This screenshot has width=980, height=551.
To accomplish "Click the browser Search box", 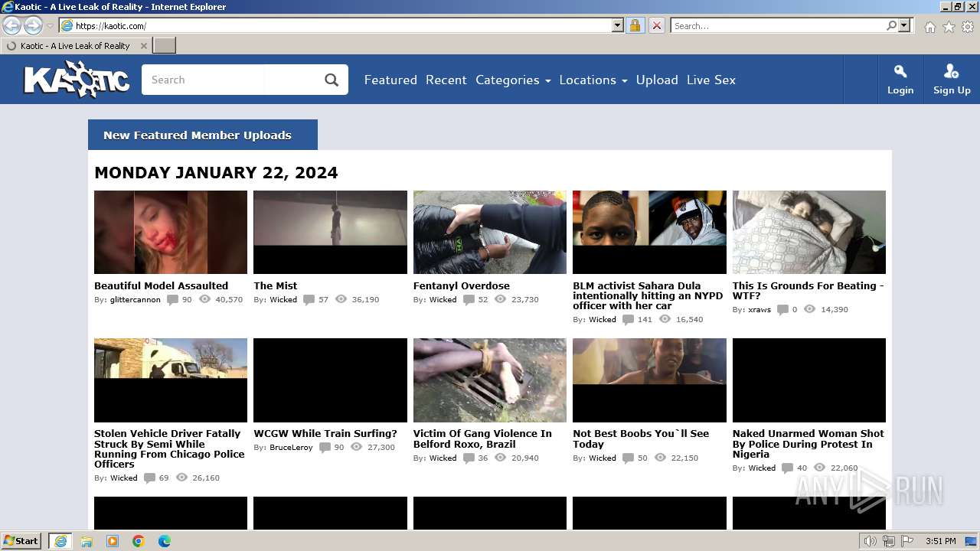I will click(778, 26).
